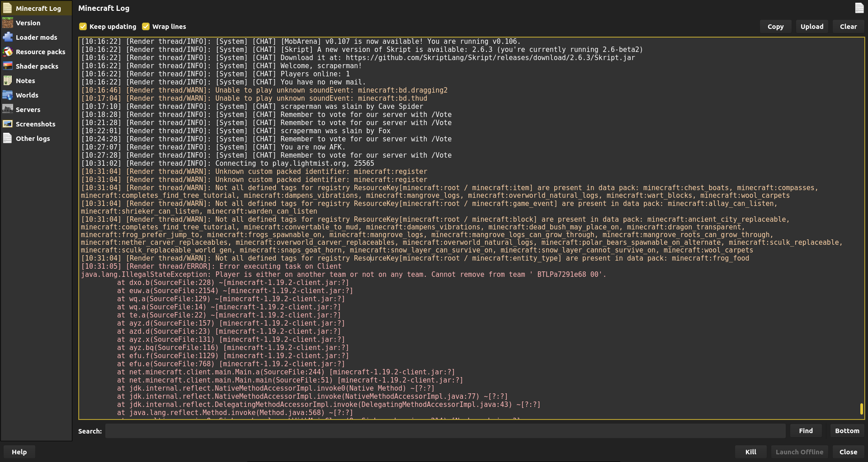Click the 'You are now AFK.' log line

(x=213, y=147)
